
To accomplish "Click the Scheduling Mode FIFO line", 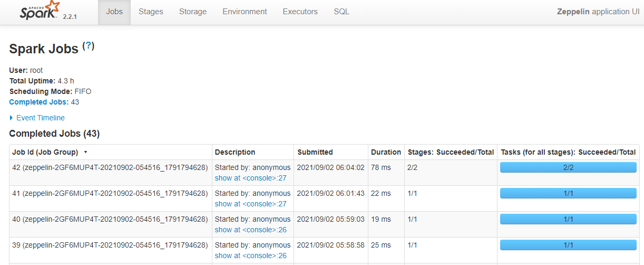I will point(51,91).
